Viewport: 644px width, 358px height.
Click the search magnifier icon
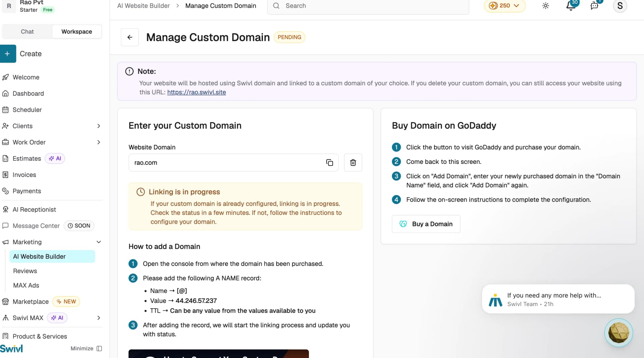pyautogui.click(x=276, y=6)
